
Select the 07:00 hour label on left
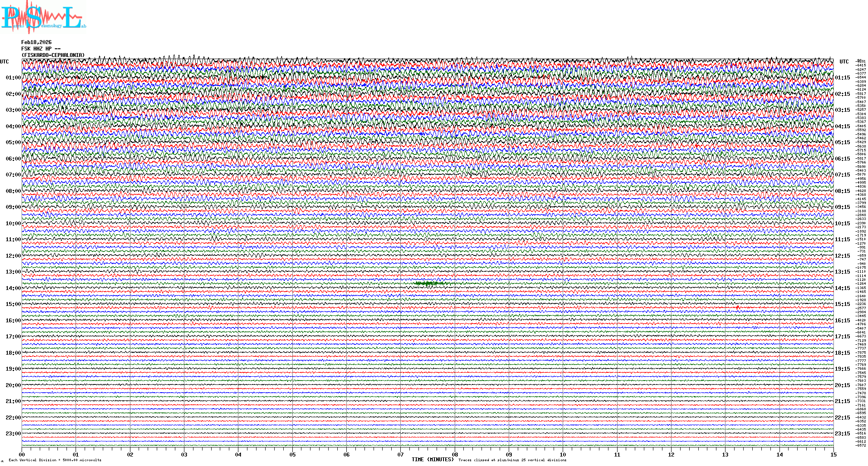coord(13,175)
